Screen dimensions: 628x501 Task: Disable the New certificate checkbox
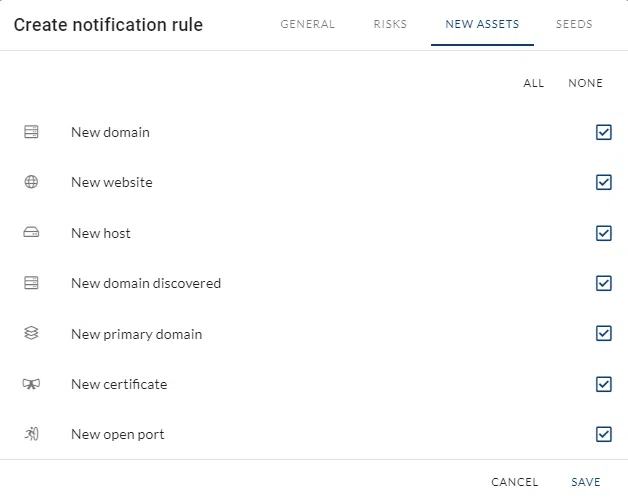pos(603,384)
